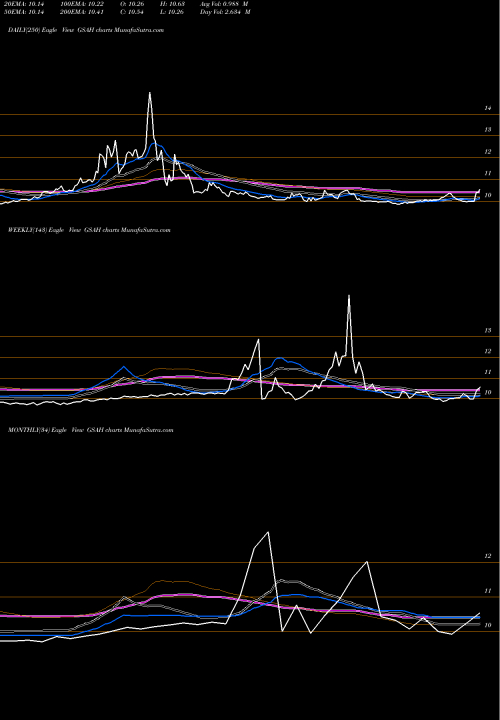Click the 10 axis label on monthly chart
This screenshot has height=720, width=500.
488,625
